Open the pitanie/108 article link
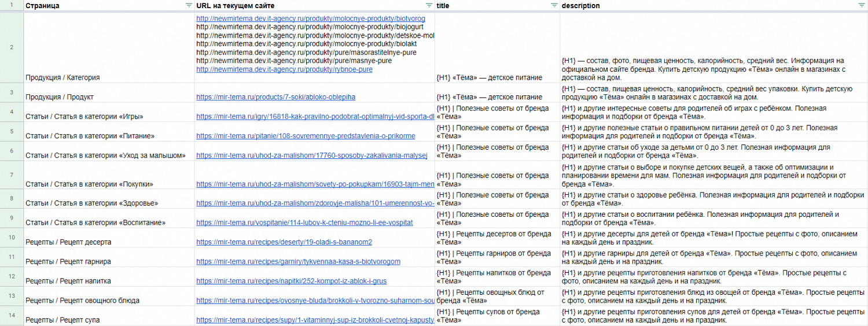 click(x=306, y=136)
